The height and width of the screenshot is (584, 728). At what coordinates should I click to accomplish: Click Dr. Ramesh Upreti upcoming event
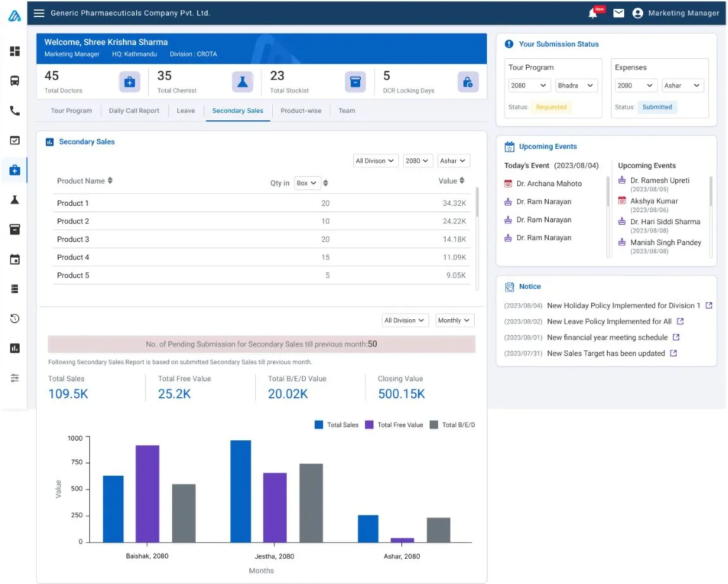click(660, 181)
